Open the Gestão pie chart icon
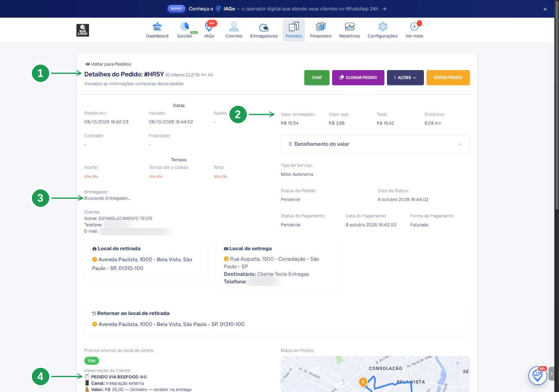The image size is (559, 392). pyautogui.click(x=184, y=27)
